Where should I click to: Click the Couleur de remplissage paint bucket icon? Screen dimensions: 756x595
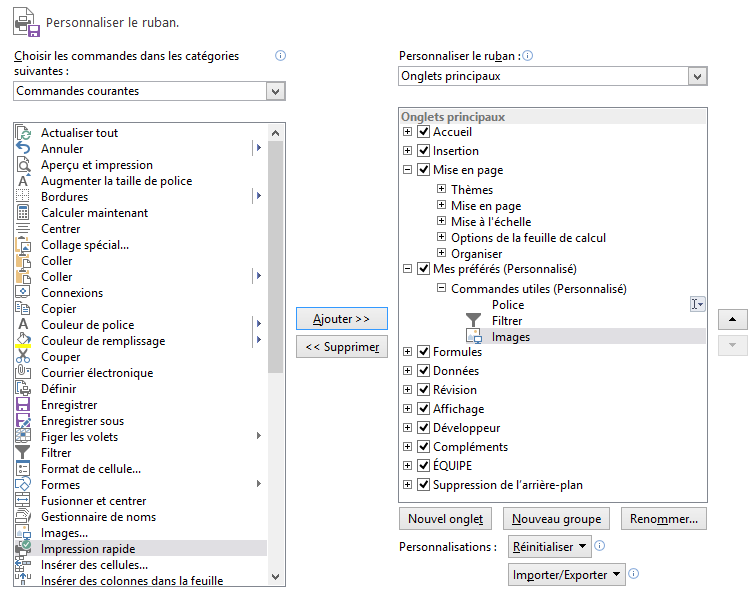click(24, 341)
